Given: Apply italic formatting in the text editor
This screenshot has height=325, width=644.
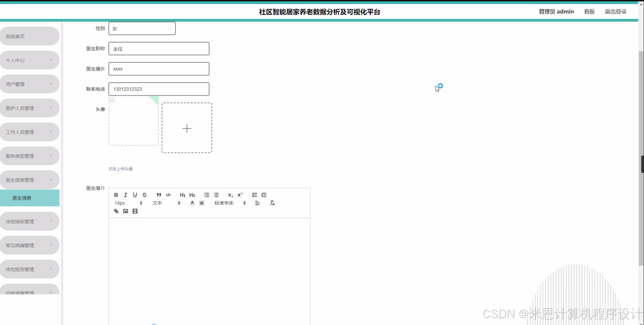Looking at the screenshot, I should click(125, 195).
